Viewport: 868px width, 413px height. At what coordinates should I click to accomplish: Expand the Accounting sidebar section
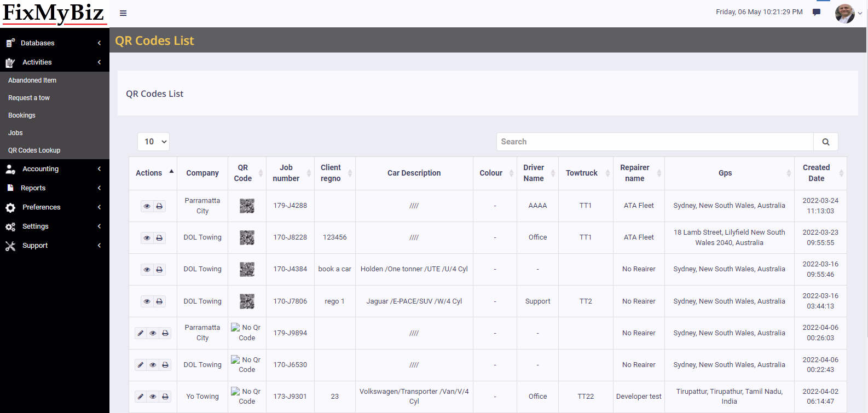pos(54,169)
